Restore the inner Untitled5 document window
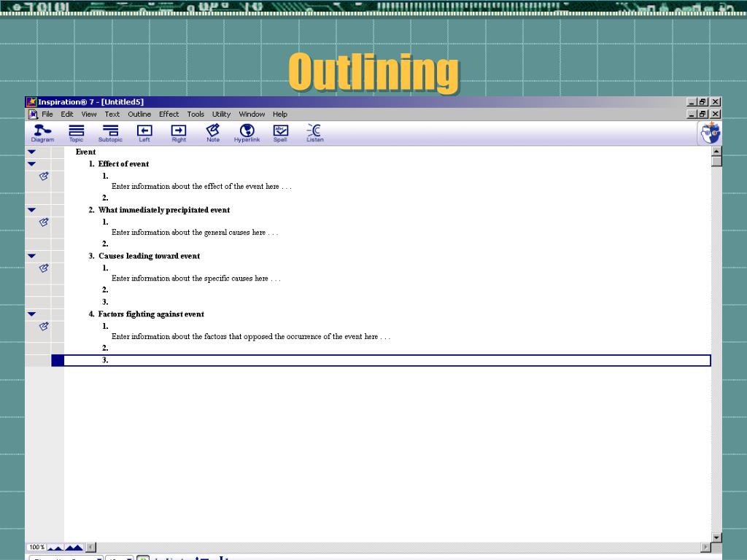 [x=703, y=114]
